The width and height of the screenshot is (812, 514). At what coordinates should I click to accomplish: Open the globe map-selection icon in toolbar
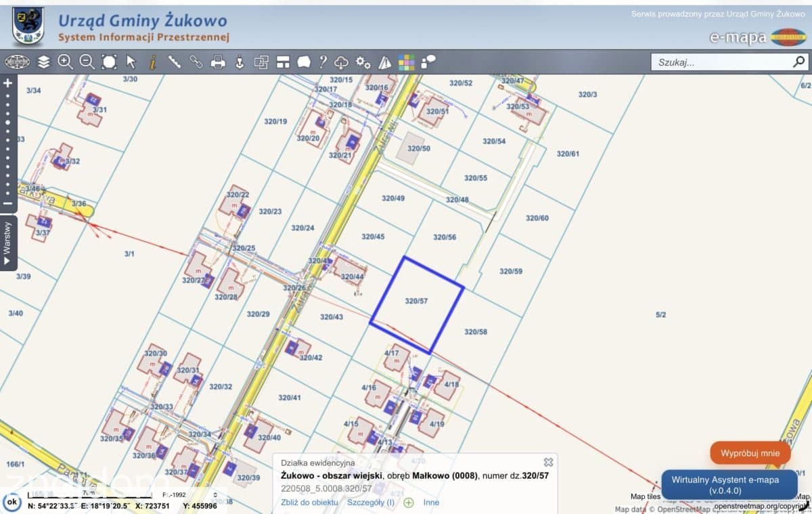[x=17, y=62]
